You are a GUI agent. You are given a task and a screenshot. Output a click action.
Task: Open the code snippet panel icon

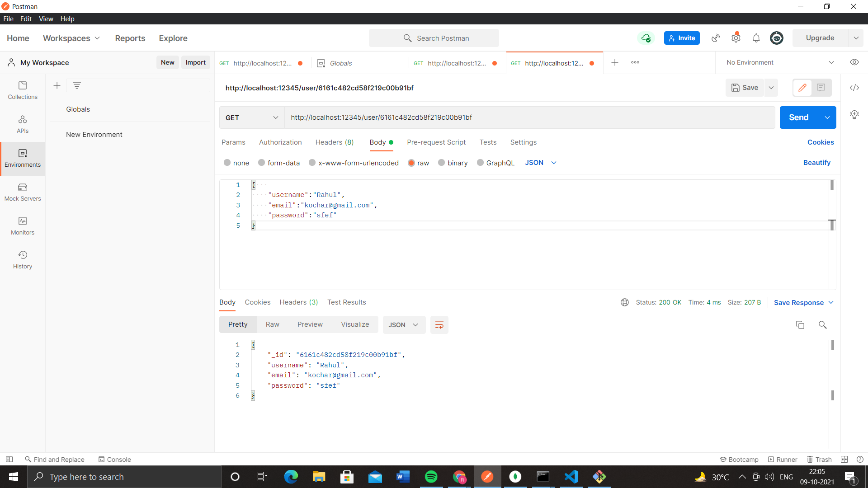pyautogui.click(x=854, y=88)
